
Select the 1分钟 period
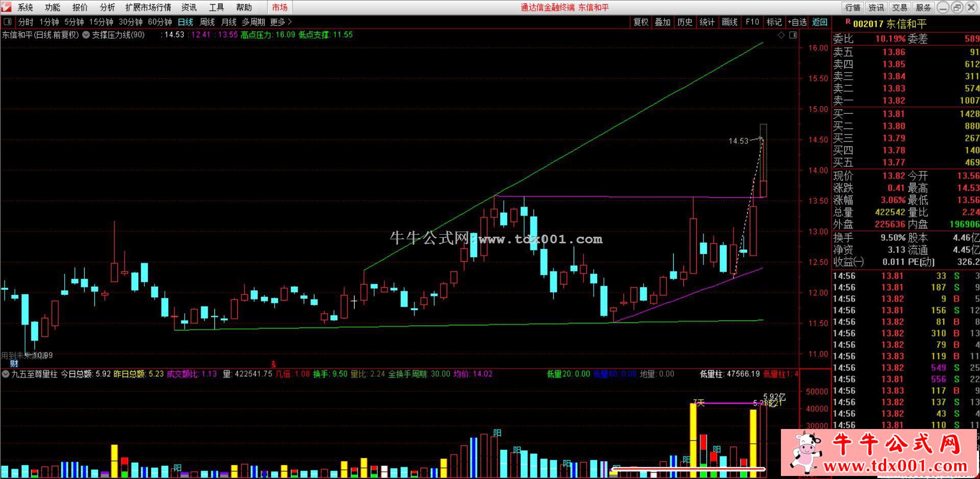pyautogui.click(x=49, y=22)
